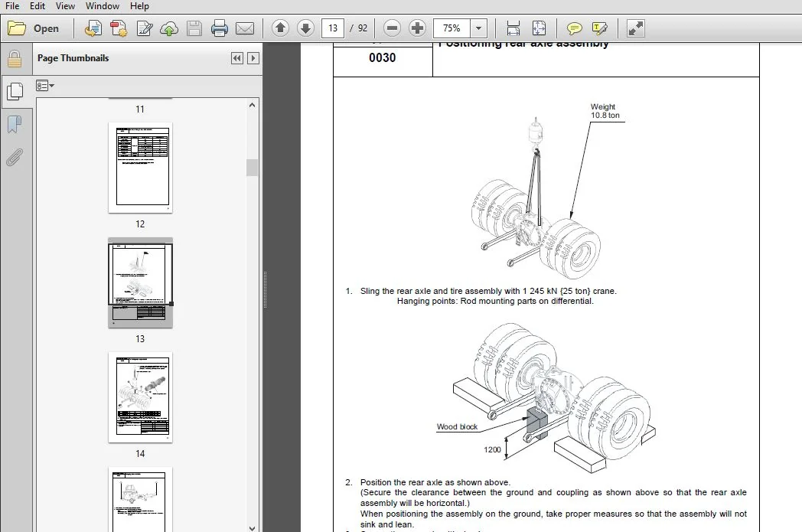Click the create PDF with gear icon
The image size is (802, 532).
[119, 28]
